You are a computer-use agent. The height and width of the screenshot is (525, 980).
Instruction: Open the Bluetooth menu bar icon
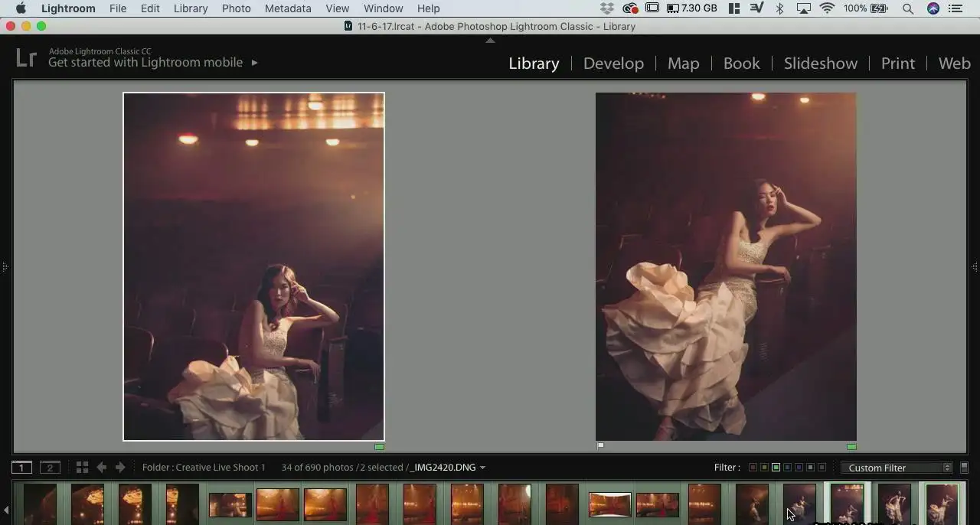(780, 8)
